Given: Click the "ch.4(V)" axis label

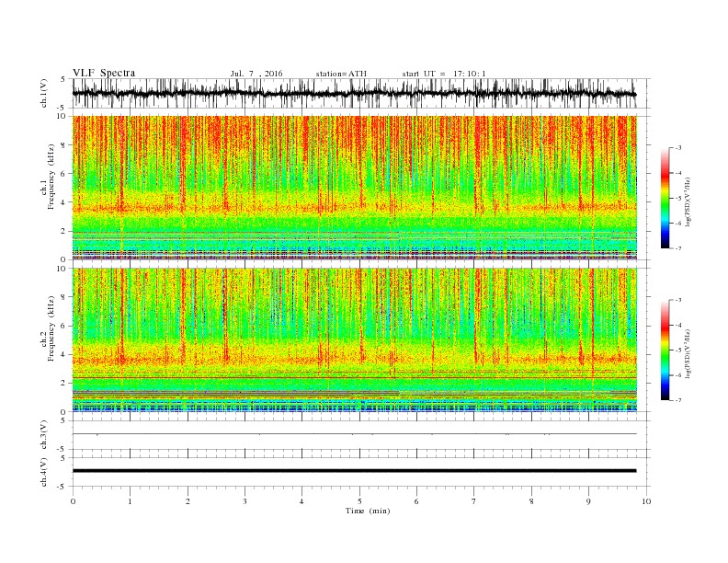Looking at the screenshot, I should pos(44,472).
